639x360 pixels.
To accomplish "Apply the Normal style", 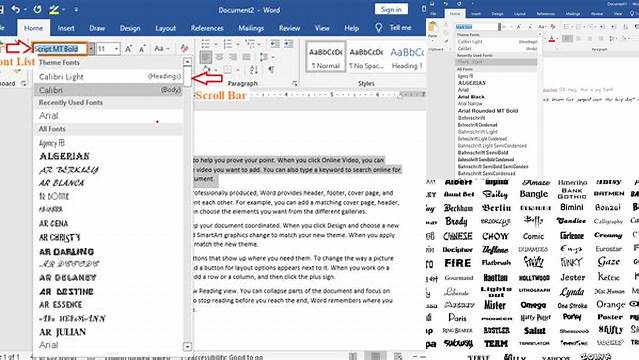I will (x=325, y=57).
